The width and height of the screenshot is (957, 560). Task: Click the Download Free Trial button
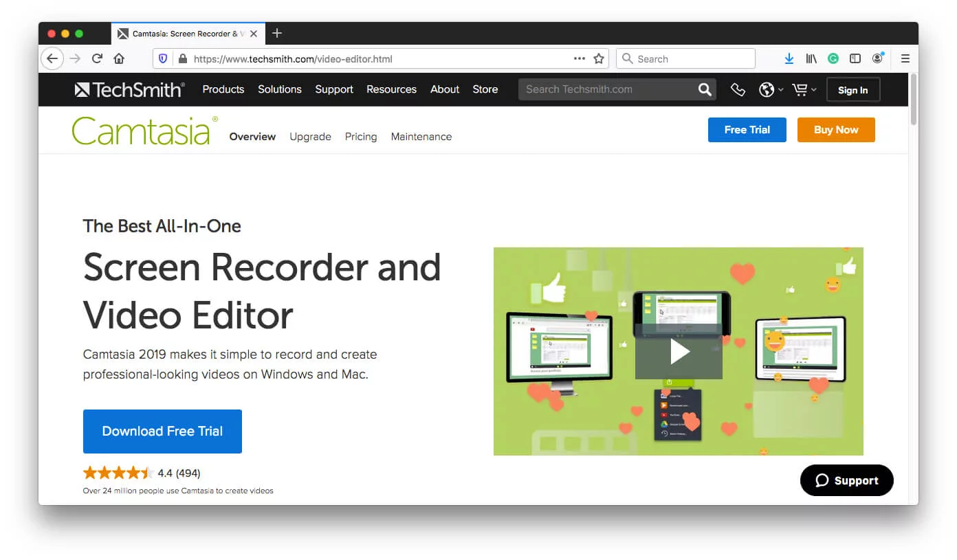pos(162,432)
